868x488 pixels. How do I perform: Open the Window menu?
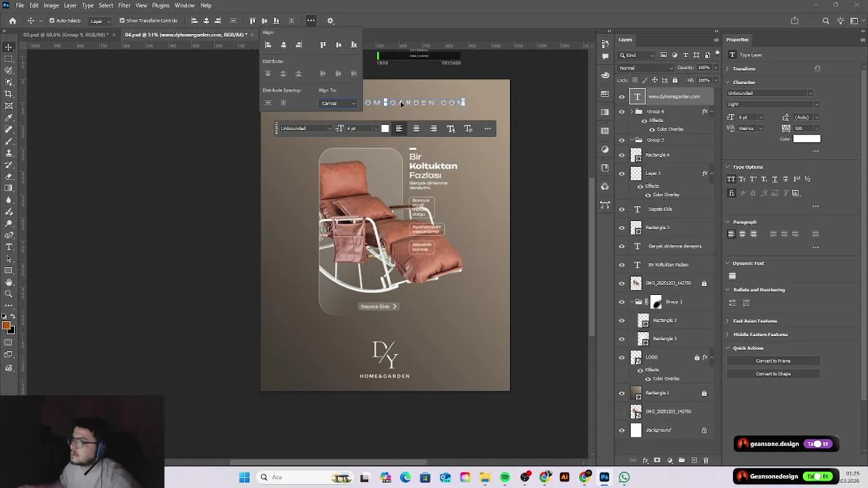coord(184,5)
